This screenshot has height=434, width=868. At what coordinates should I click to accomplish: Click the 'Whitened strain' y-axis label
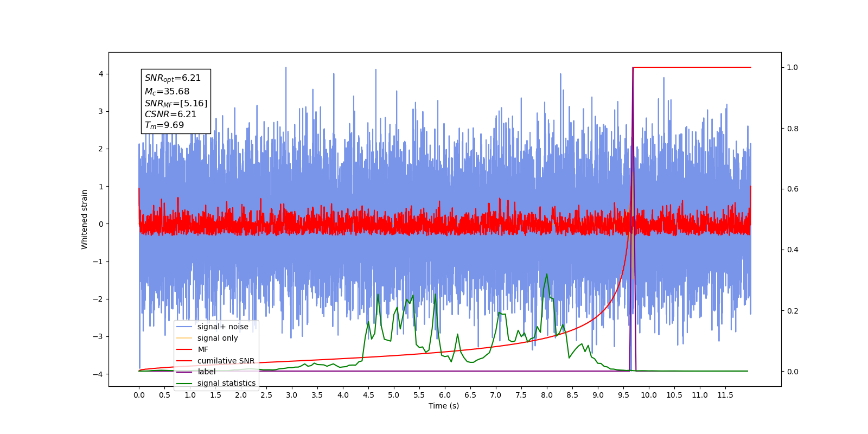tap(85, 219)
